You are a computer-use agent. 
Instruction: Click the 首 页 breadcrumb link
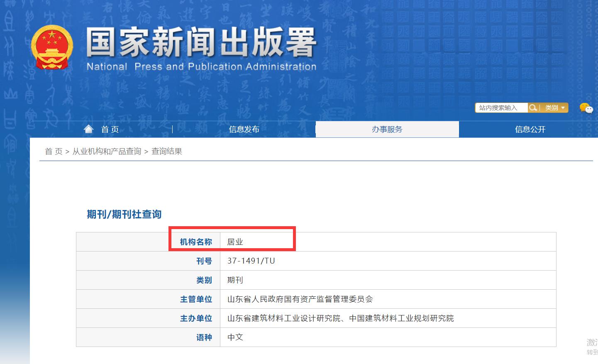[54, 151]
